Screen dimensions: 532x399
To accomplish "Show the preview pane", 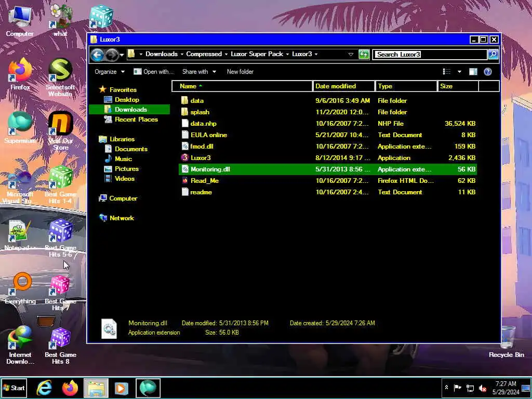I will tap(473, 72).
